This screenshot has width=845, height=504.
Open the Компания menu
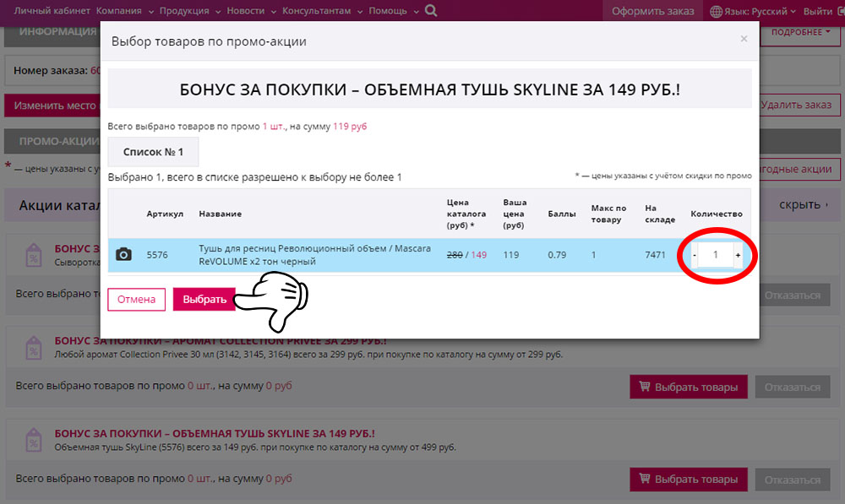tap(124, 11)
